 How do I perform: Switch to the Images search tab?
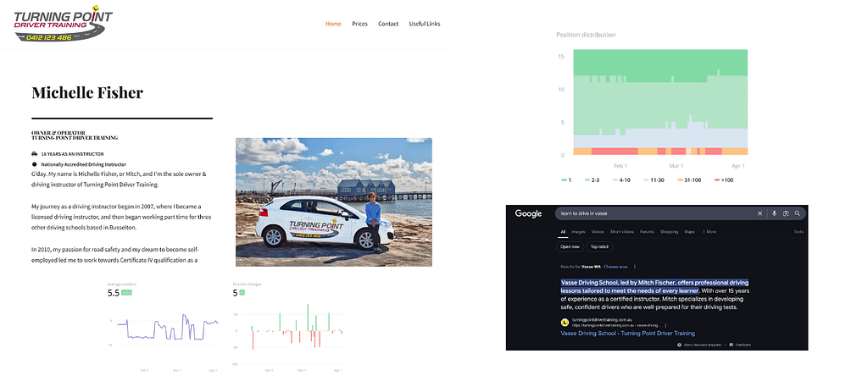pyautogui.click(x=579, y=231)
